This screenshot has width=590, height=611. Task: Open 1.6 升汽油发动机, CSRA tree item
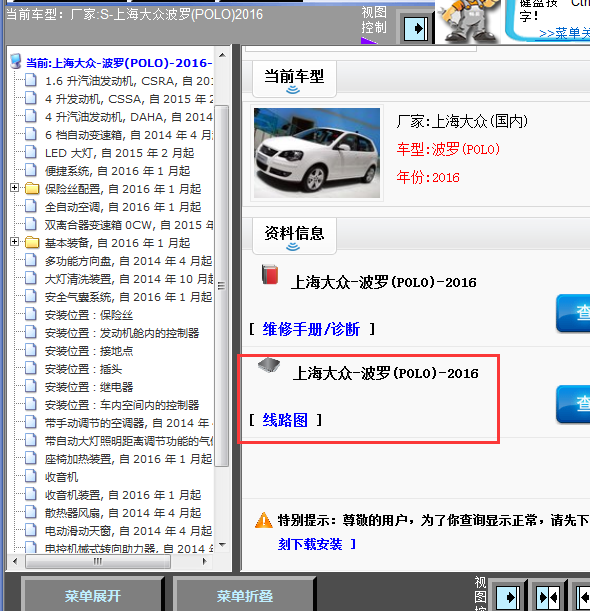tap(129, 81)
